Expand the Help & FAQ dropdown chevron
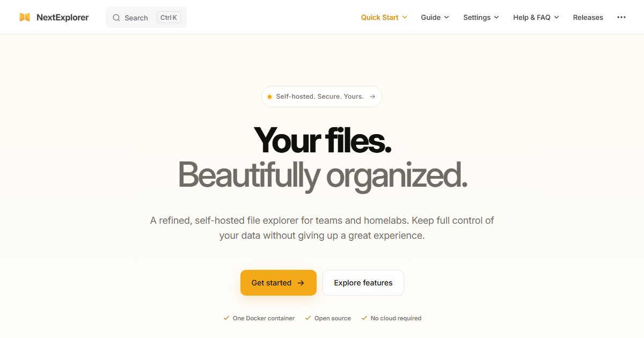This screenshot has width=644, height=338. 557,17
